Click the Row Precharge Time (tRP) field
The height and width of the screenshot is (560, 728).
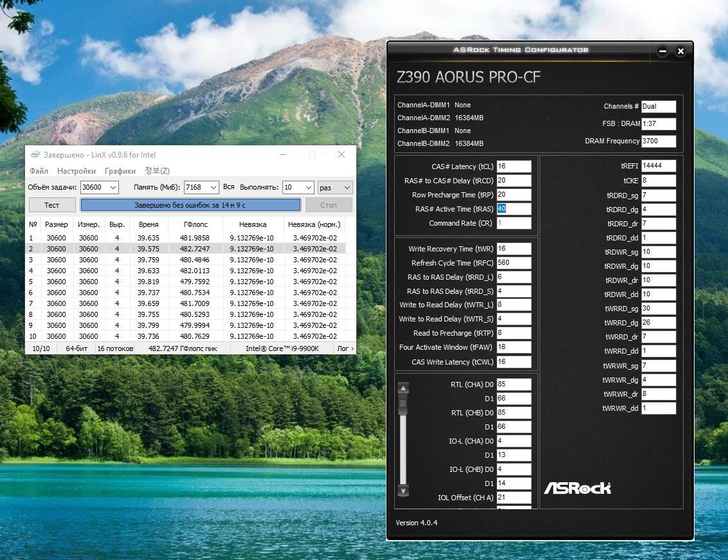point(513,195)
